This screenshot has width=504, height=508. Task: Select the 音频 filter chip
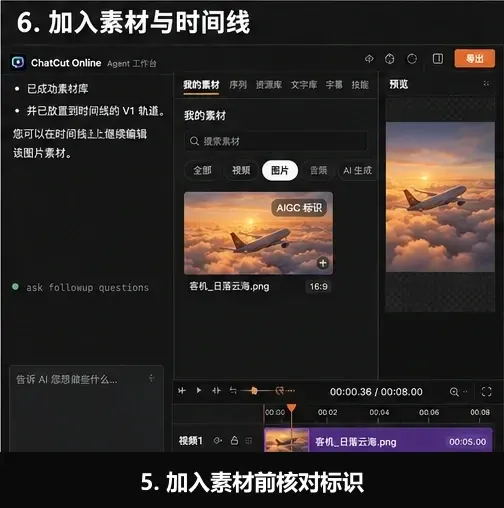click(319, 171)
